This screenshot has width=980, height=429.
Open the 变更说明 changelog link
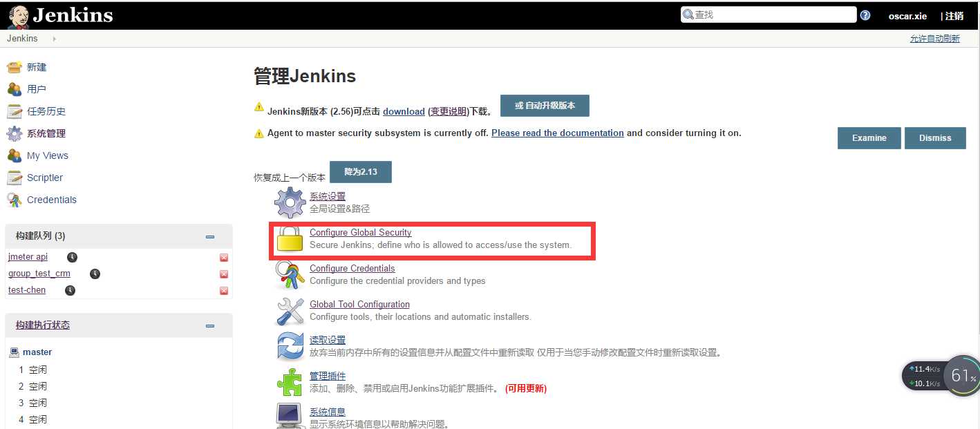(x=449, y=111)
